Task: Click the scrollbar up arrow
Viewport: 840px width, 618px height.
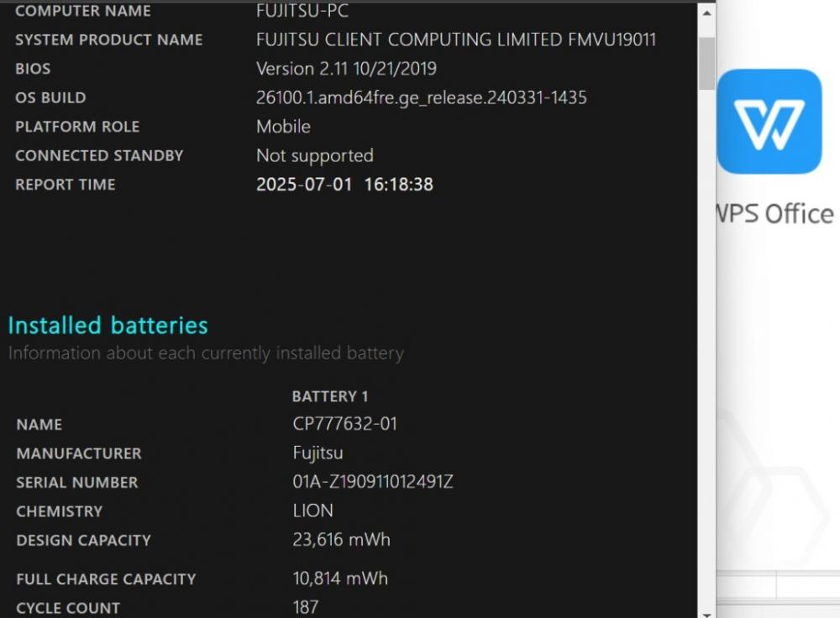Action: 706,13
